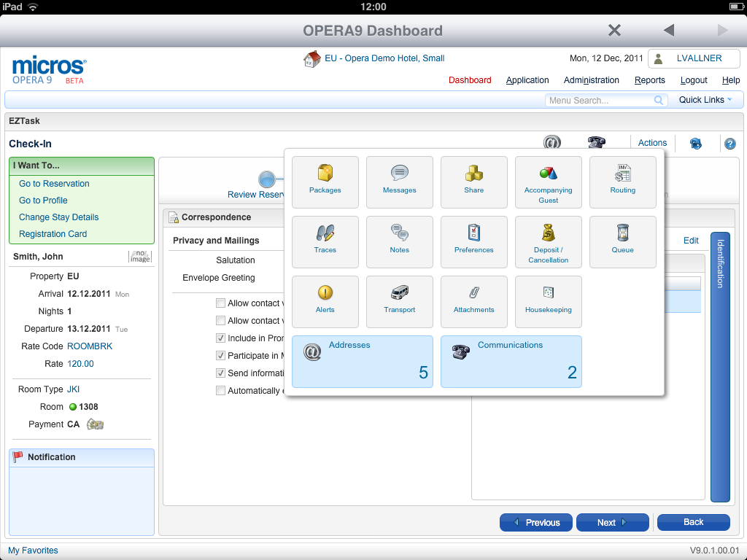Open the Registration Card link

click(53, 234)
